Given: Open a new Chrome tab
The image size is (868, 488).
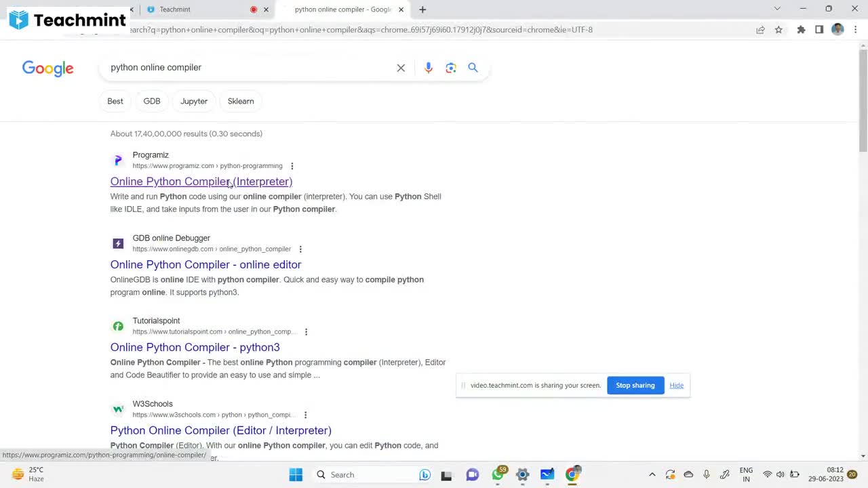Looking at the screenshot, I should click(x=422, y=9).
